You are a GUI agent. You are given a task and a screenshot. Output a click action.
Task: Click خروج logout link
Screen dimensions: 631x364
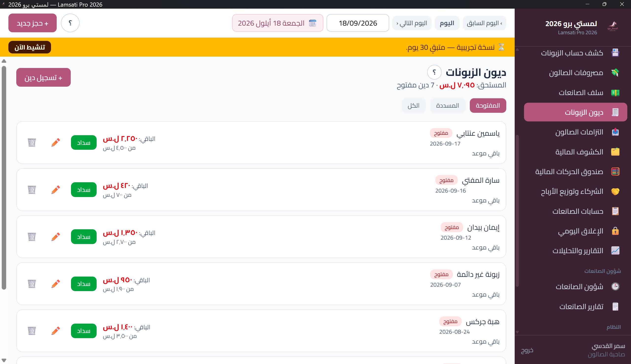pos(527,350)
